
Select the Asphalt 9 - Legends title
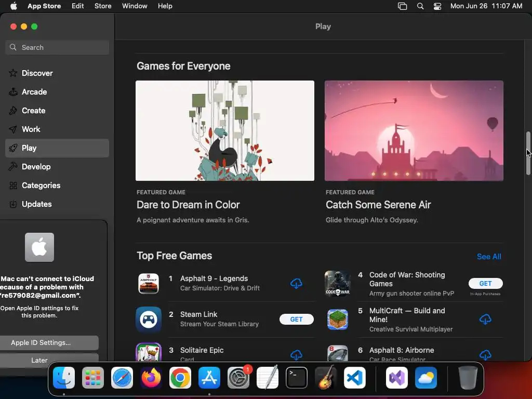214,278
